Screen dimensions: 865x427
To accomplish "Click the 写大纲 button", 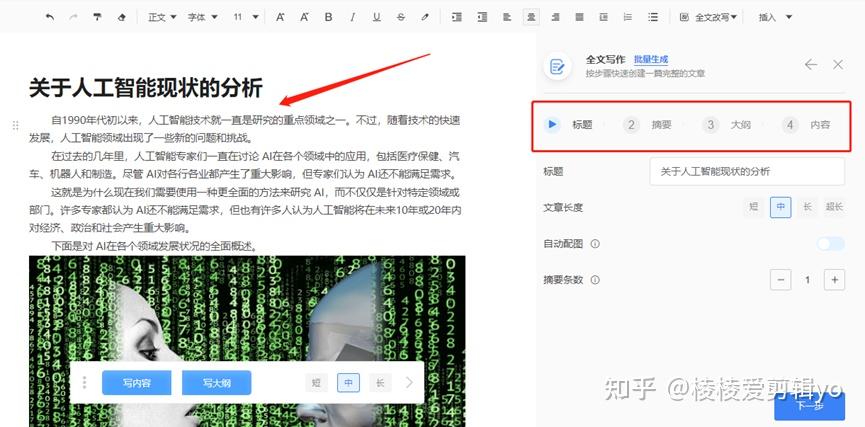I will tap(217, 382).
